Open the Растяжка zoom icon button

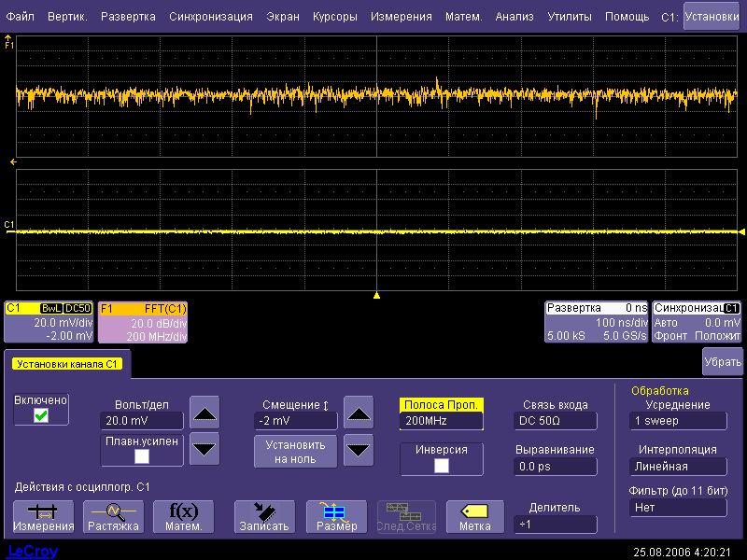tap(113, 516)
